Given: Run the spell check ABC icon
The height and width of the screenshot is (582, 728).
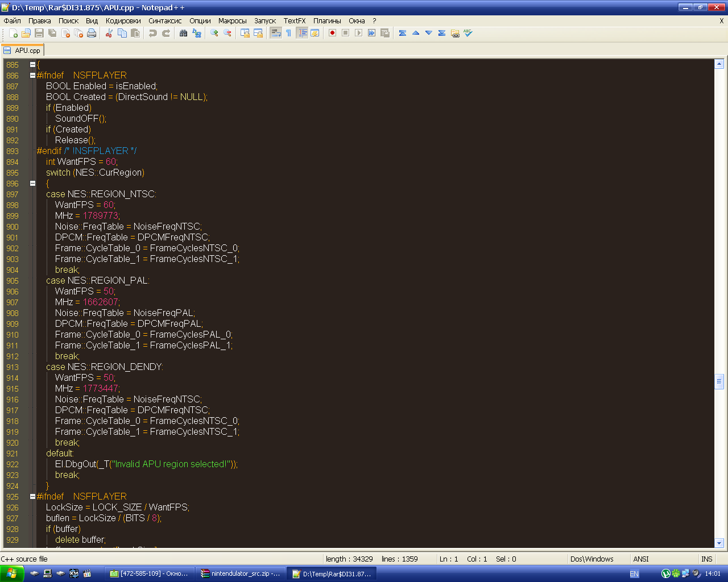Looking at the screenshot, I should coord(468,34).
